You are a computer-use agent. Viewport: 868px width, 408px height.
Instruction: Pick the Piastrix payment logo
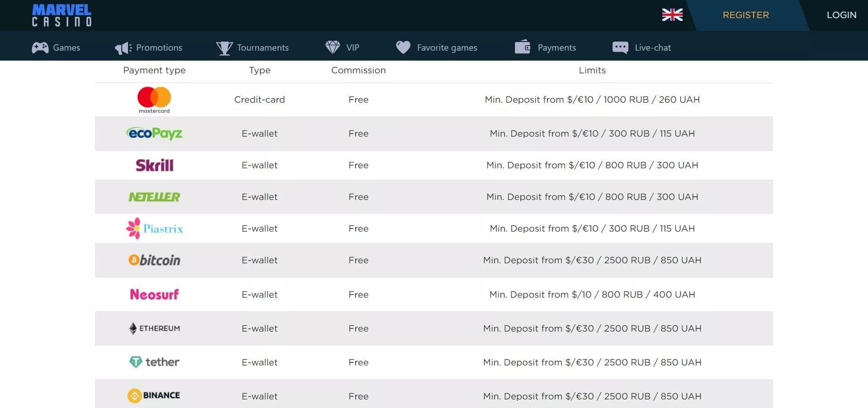click(x=154, y=228)
